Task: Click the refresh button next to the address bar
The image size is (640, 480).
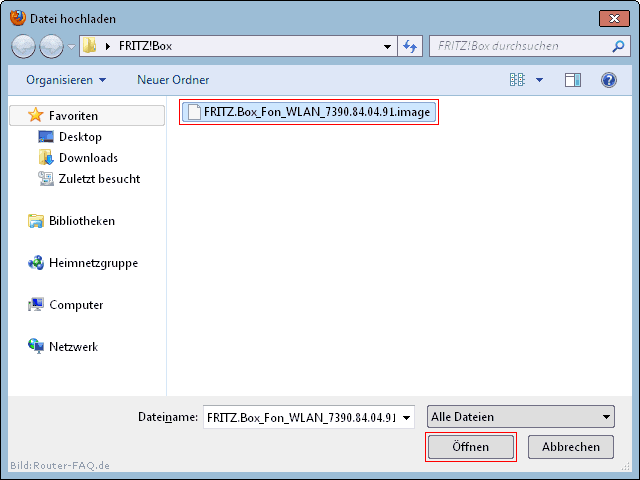Action: coord(410,46)
